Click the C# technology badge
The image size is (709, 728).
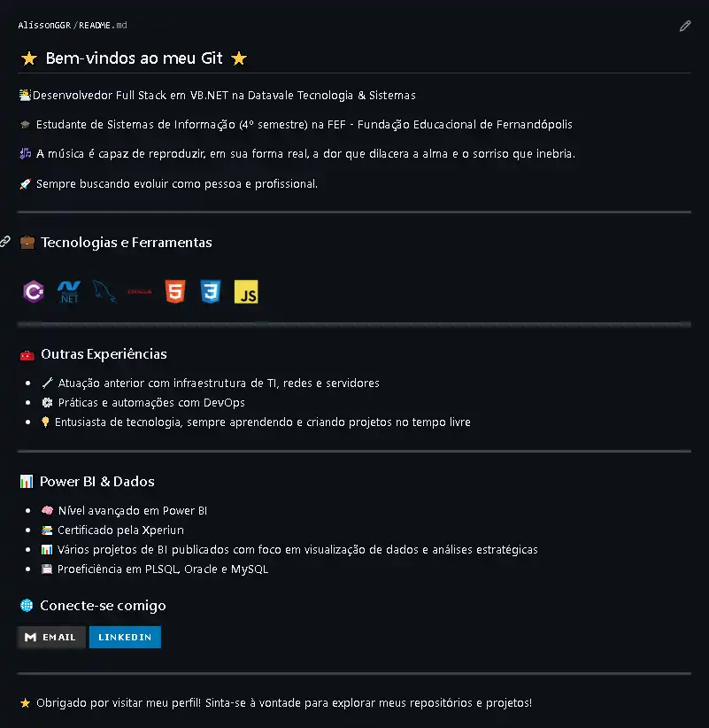[34, 291]
